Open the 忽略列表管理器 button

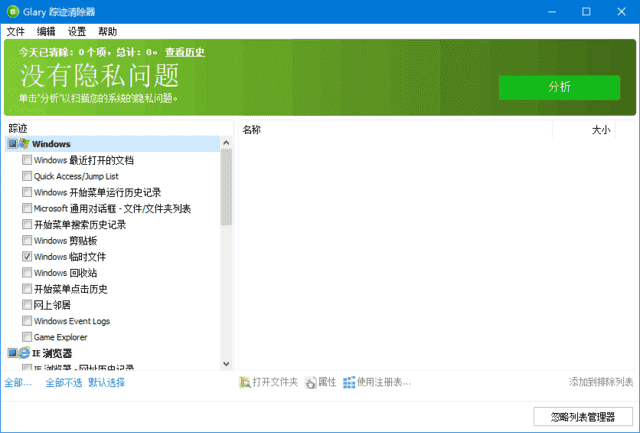(582, 416)
